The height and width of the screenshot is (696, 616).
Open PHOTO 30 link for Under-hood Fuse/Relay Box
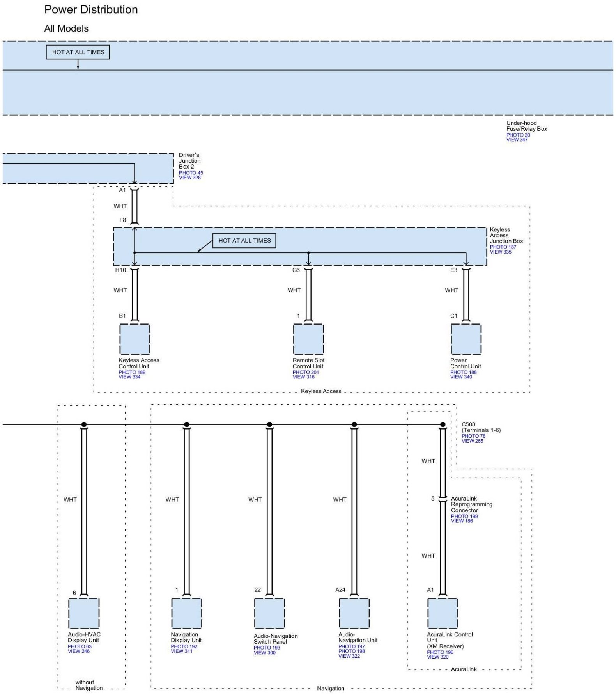point(518,135)
